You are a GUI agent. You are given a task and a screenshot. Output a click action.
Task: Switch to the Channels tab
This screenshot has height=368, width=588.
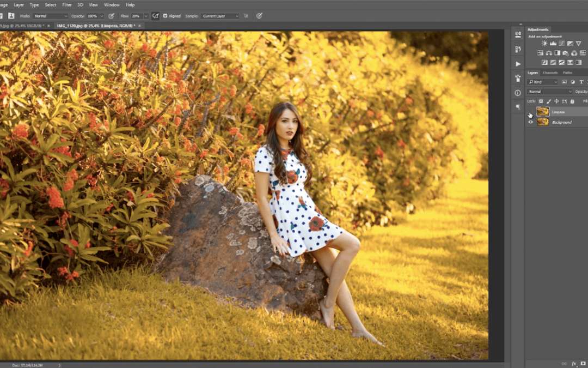tap(550, 73)
